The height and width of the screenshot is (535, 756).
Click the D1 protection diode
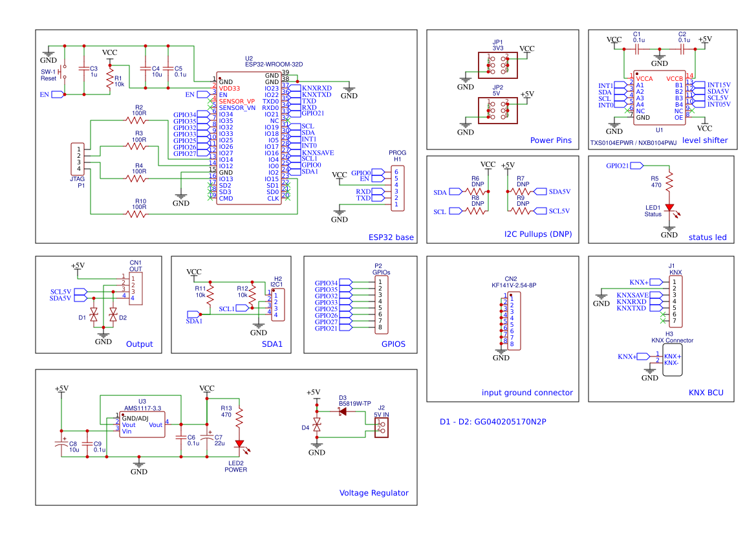coord(94,315)
